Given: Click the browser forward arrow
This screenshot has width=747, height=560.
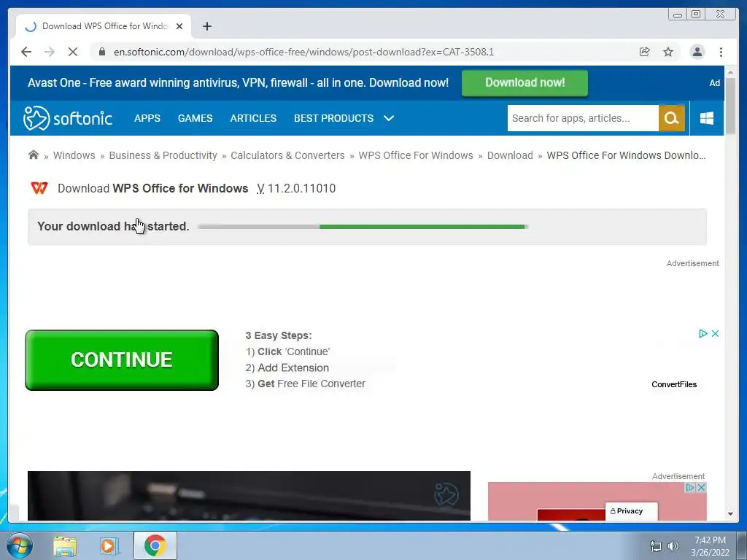Looking at the screenshot, I should [50, 52].
